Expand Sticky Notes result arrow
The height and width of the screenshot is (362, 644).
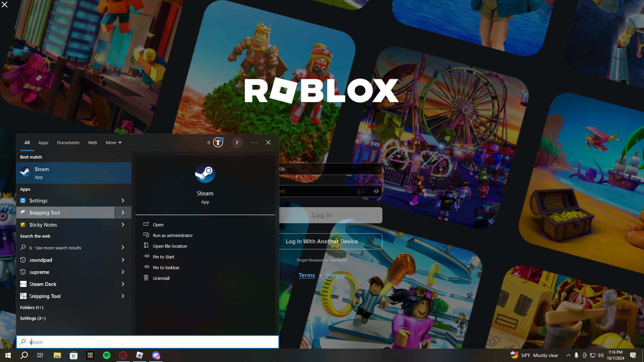[x=123, y=225]
